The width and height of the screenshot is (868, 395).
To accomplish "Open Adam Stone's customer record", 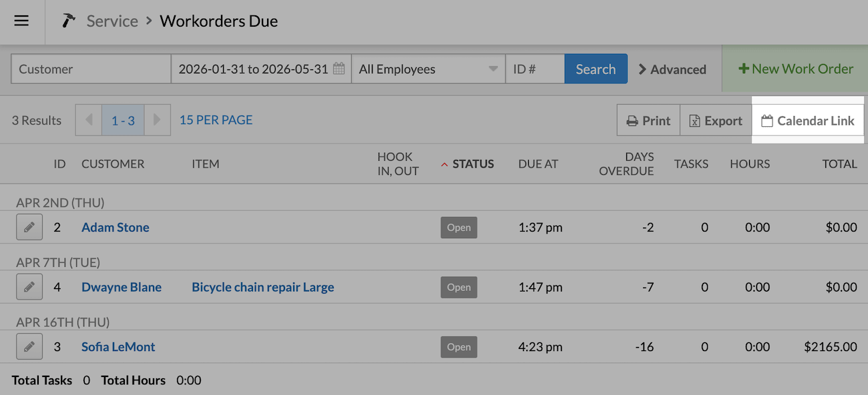I will [x=115, y=227].
